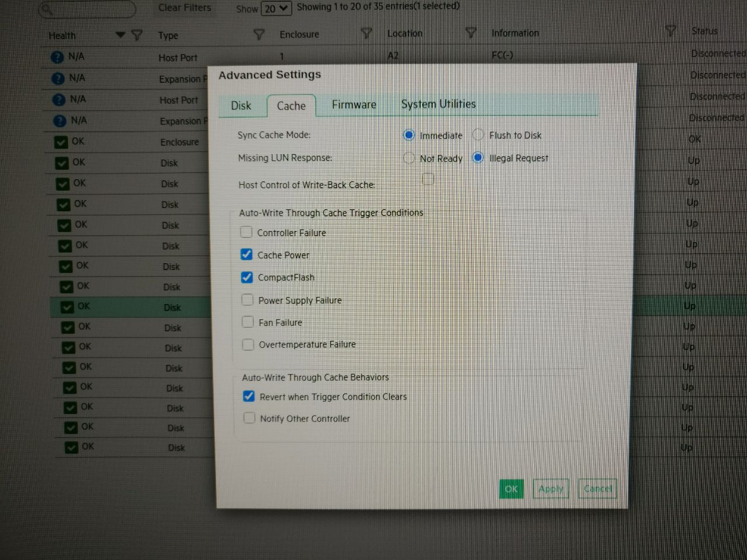This screenshot has width=747, height=560.
Task: Open the System Utilities tab
Action: (438, 104)
